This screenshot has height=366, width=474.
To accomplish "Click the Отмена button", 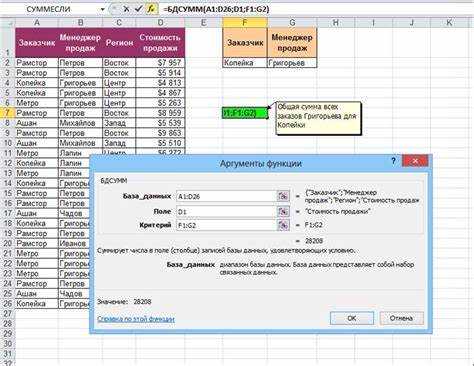I will tap(401, 318).
